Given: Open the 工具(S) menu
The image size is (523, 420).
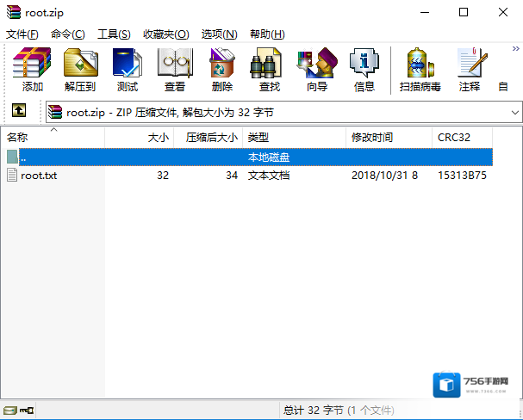Looking at the screenshot, I should (114, 34).
